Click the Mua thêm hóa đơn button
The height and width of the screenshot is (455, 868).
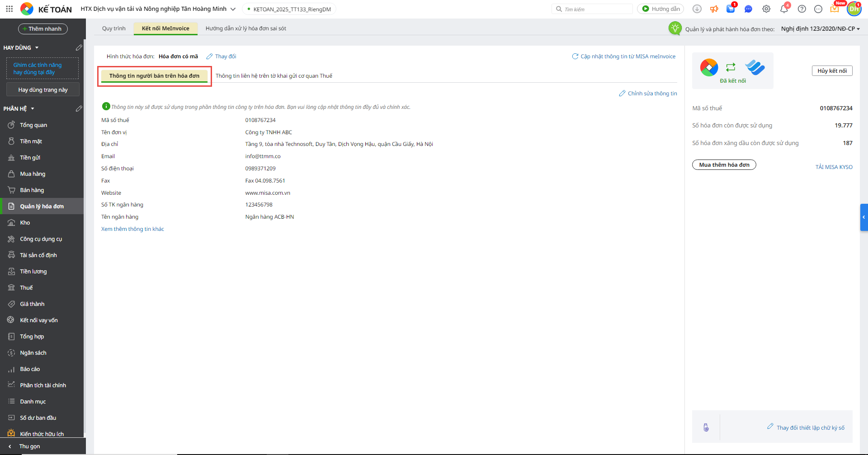[x=724, y=165]
